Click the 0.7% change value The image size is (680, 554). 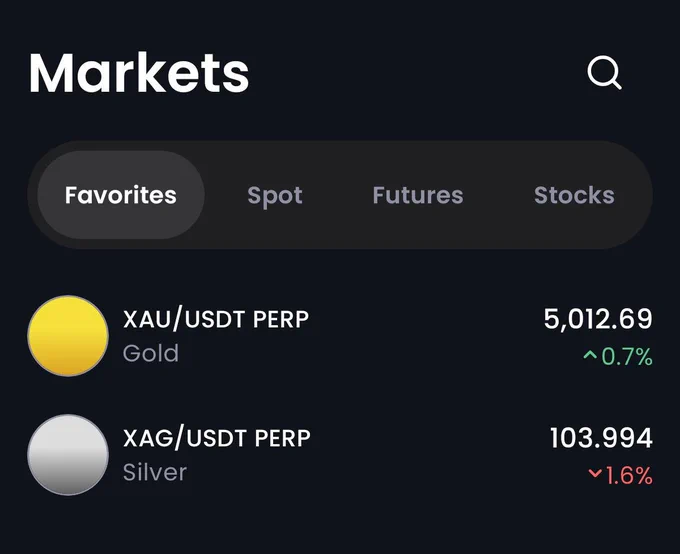click(627, 357)
